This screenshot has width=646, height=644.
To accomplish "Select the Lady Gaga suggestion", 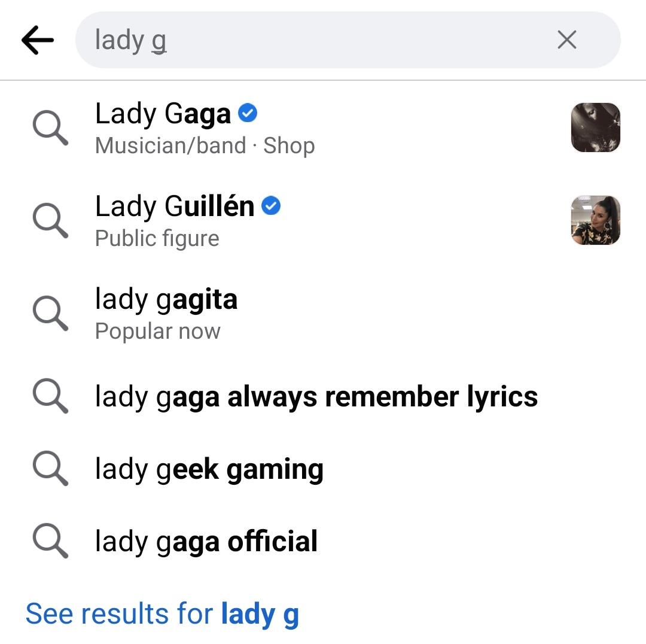I will pos(163,114).
